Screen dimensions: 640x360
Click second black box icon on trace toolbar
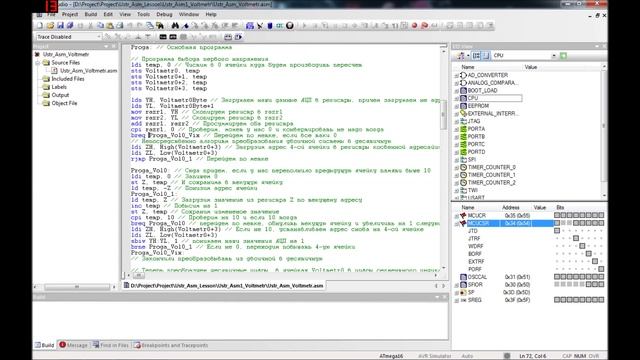(x=173, y=37)
